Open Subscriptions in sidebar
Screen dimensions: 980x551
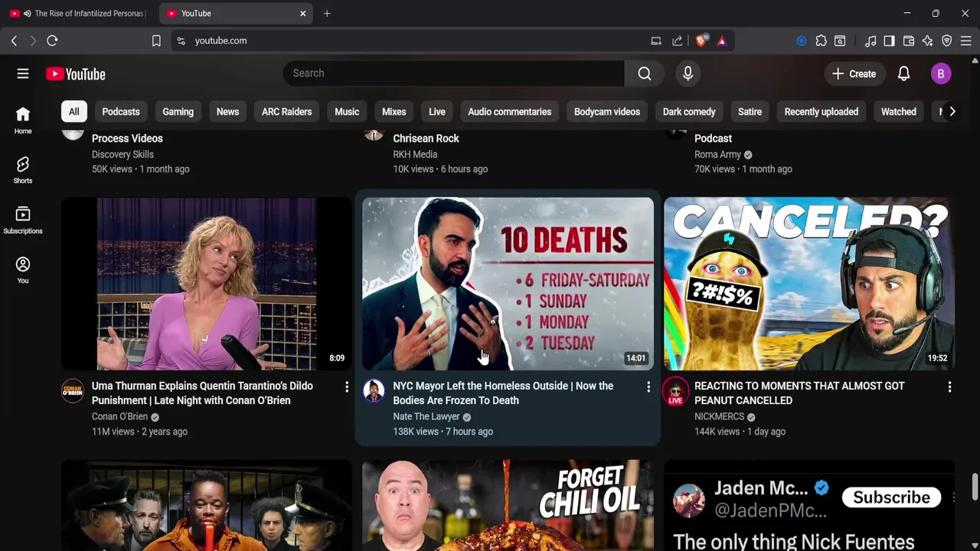(23, 220)
